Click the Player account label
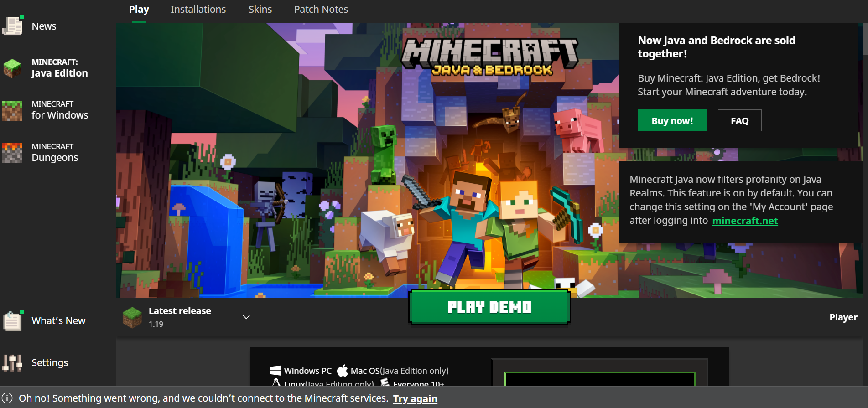 click(x=843, y=317)
